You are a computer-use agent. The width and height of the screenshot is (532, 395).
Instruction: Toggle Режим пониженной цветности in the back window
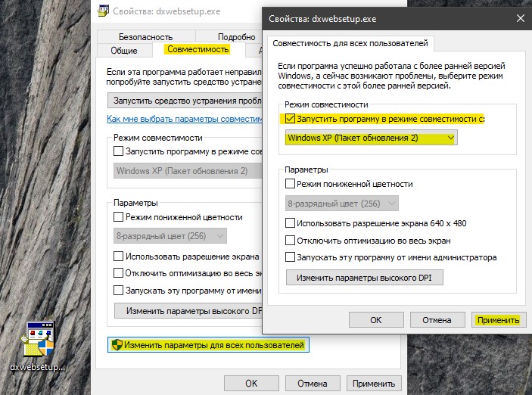pos(118,217)
